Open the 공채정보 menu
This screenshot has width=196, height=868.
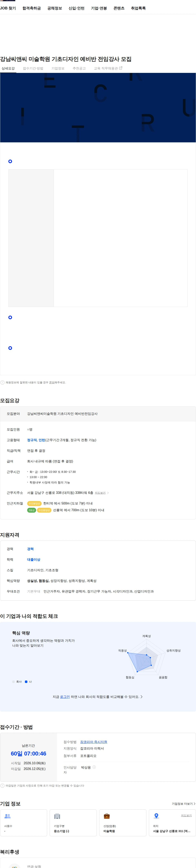55,8
